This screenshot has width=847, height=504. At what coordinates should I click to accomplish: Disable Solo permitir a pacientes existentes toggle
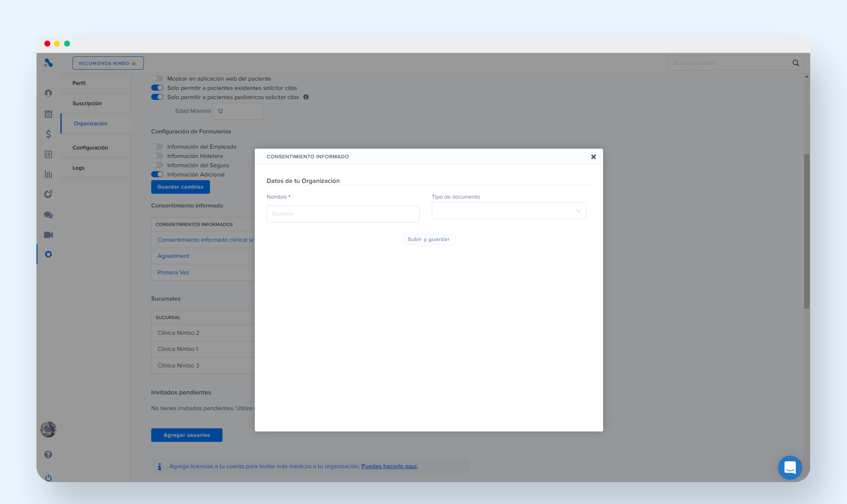coord(157,88)
